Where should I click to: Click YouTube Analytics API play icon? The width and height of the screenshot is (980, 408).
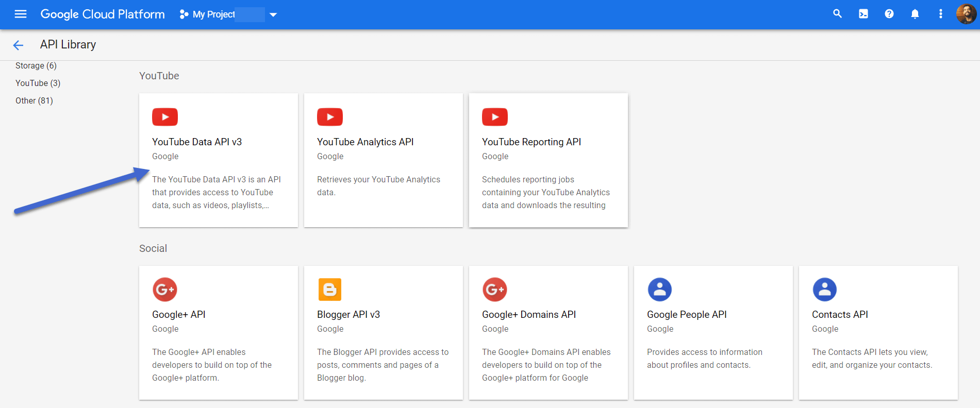tap(330, 117)
